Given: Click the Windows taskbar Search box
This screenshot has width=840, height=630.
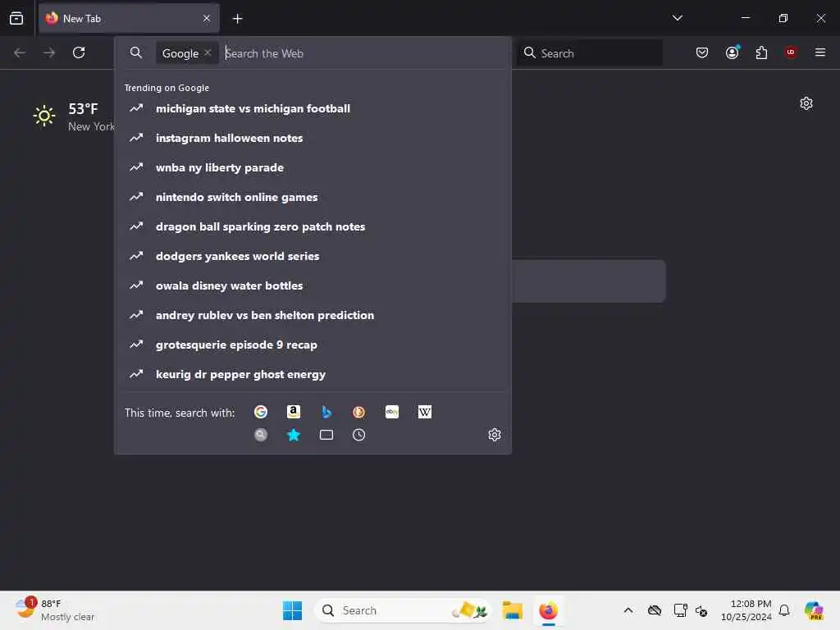Looking at the screenshot, I should pos(403,610).
